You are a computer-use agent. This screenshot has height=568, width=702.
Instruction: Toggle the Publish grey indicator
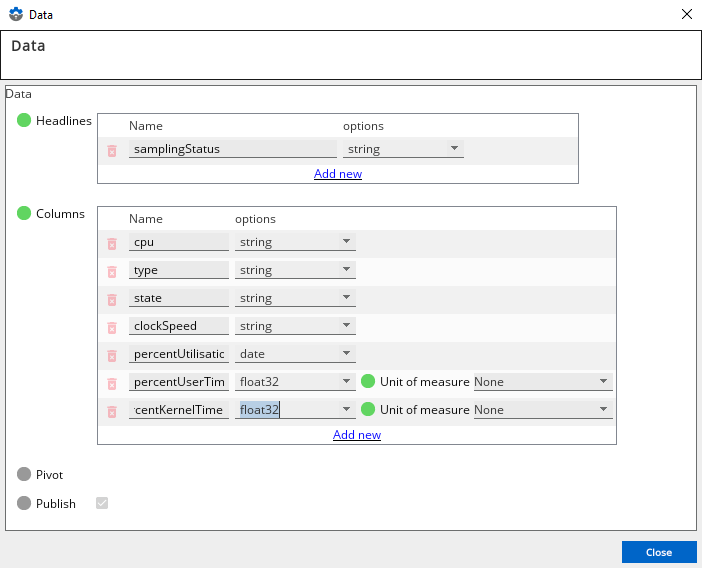[x=24, y=503]
